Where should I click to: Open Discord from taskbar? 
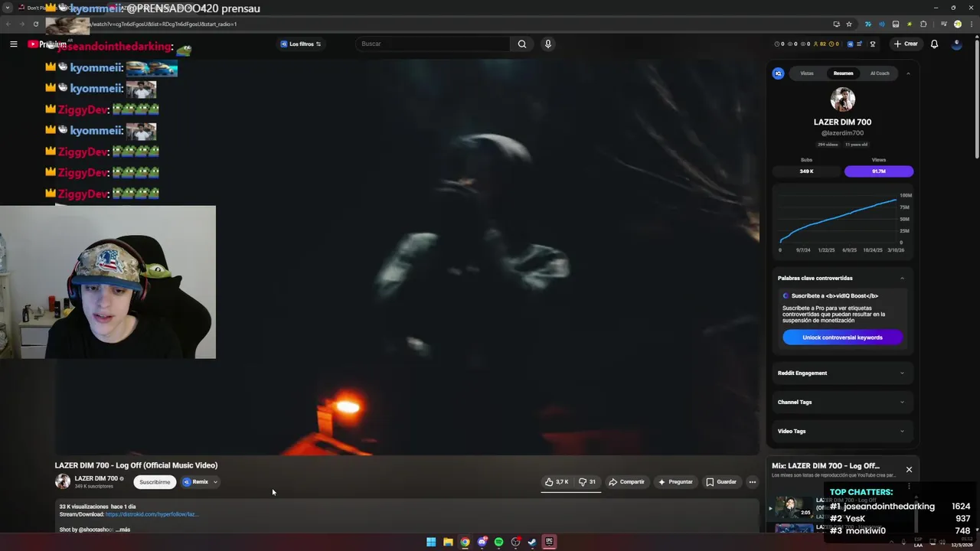(x=482, y=542)
